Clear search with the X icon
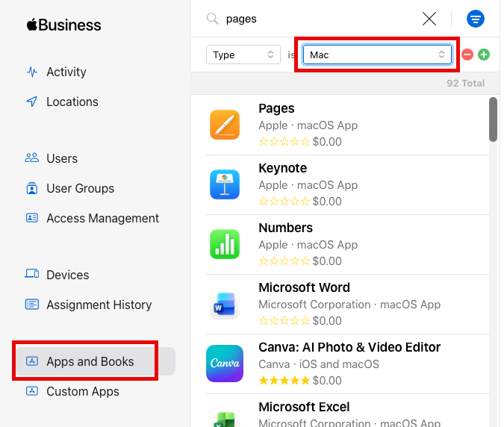The image size is (504, 427). [x=429, y=19]
